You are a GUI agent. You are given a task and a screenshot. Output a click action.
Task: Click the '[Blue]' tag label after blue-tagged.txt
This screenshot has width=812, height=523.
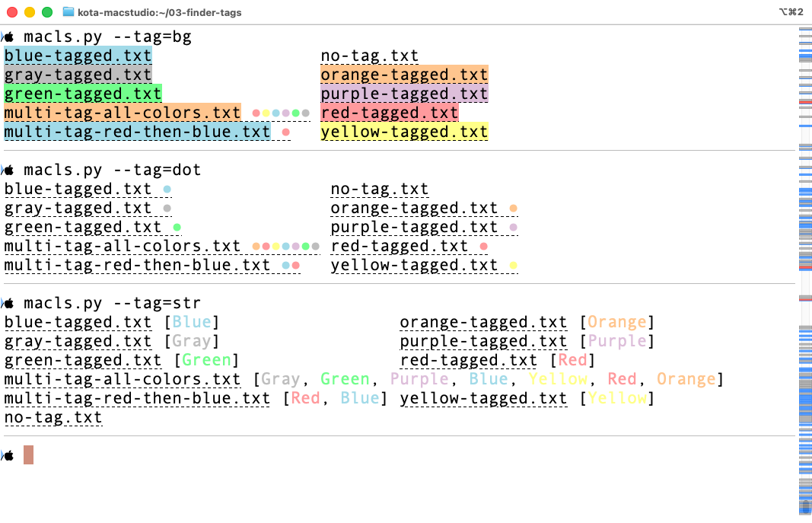click(192, 323)
